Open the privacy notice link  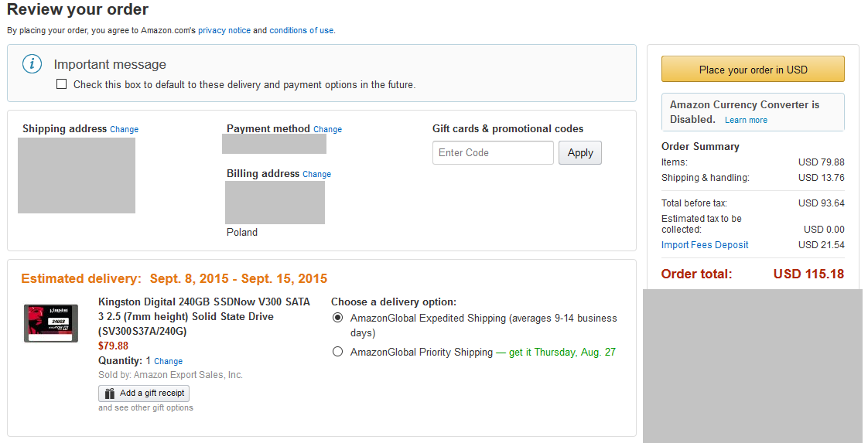pos(224,30)
